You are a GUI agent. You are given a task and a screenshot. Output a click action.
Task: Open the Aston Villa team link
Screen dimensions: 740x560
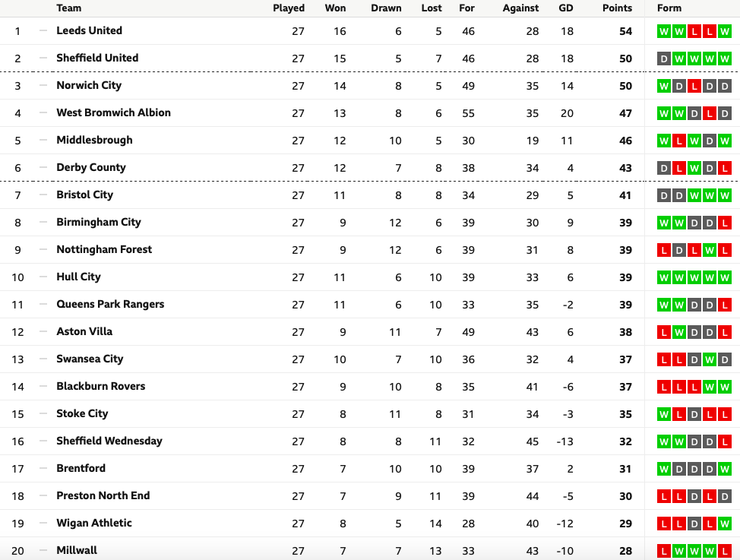coord(84,331)
